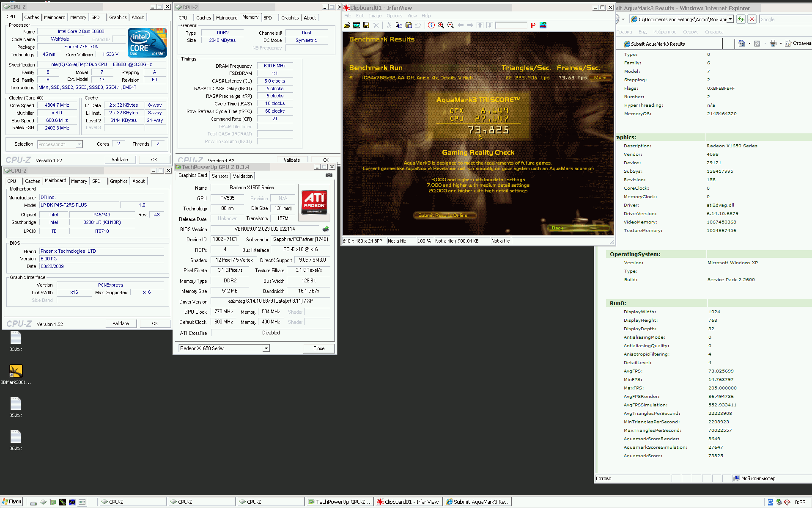This screenshot has height=508, width=812.
Task: Expand back/forward history dropdown in IE
Action: (623, 19)
